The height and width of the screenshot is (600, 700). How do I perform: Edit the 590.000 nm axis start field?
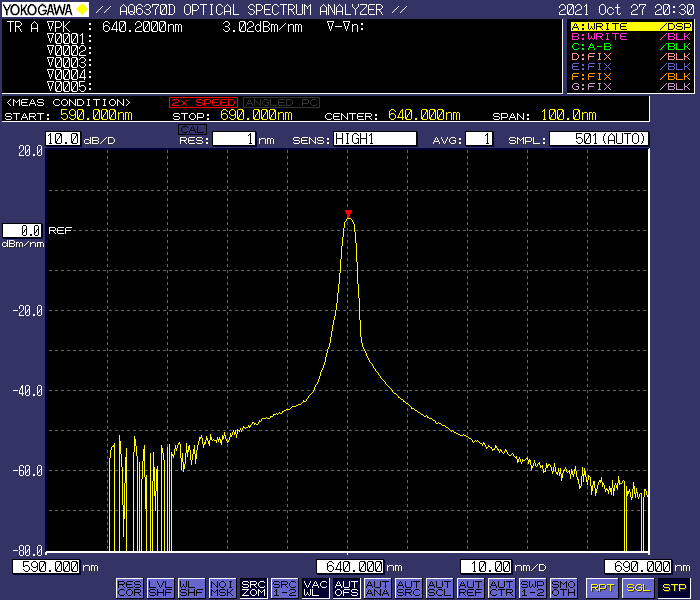pyautogui.click(x=46, y=567)
